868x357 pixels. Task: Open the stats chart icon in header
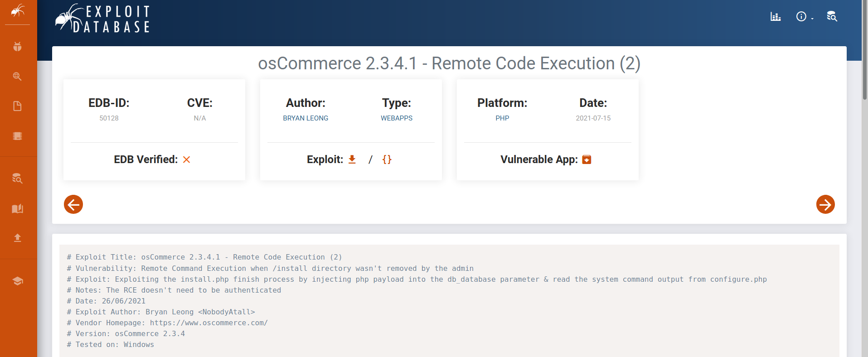click(776, 17)
